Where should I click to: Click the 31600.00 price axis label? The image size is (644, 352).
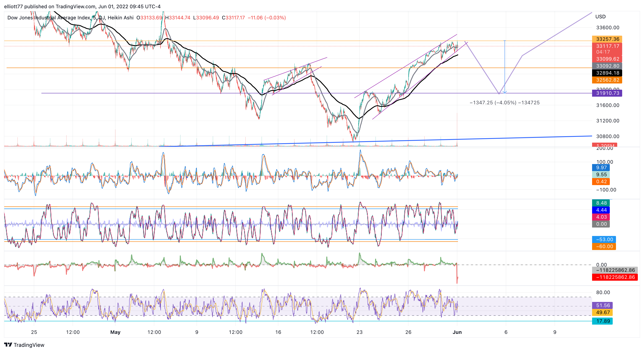608,105
